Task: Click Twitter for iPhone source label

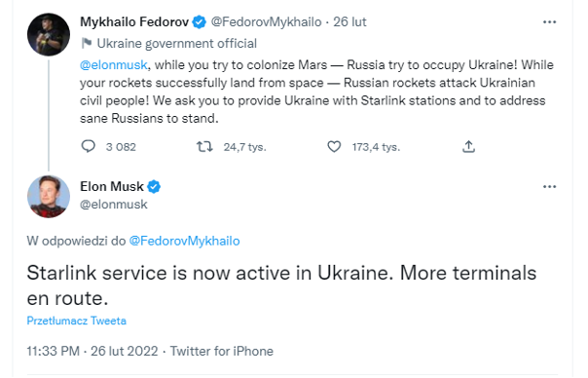Action: (222, 352)
